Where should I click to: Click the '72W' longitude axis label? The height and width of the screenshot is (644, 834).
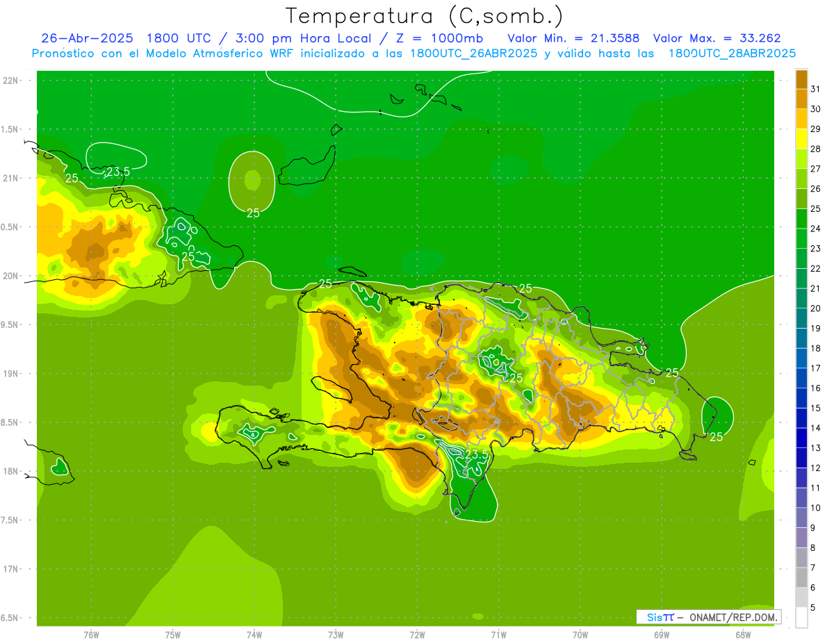pyautogui.click(x=417, y=635)
